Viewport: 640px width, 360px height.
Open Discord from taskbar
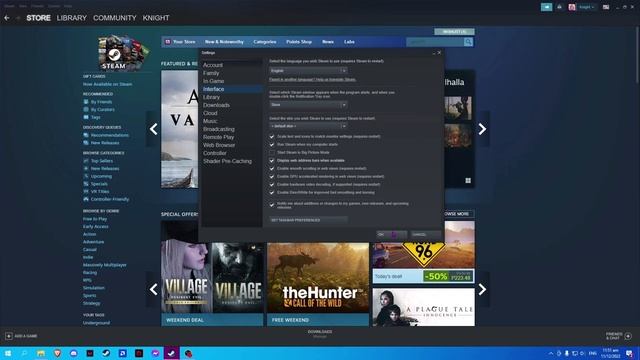click(x=73, y=353)
